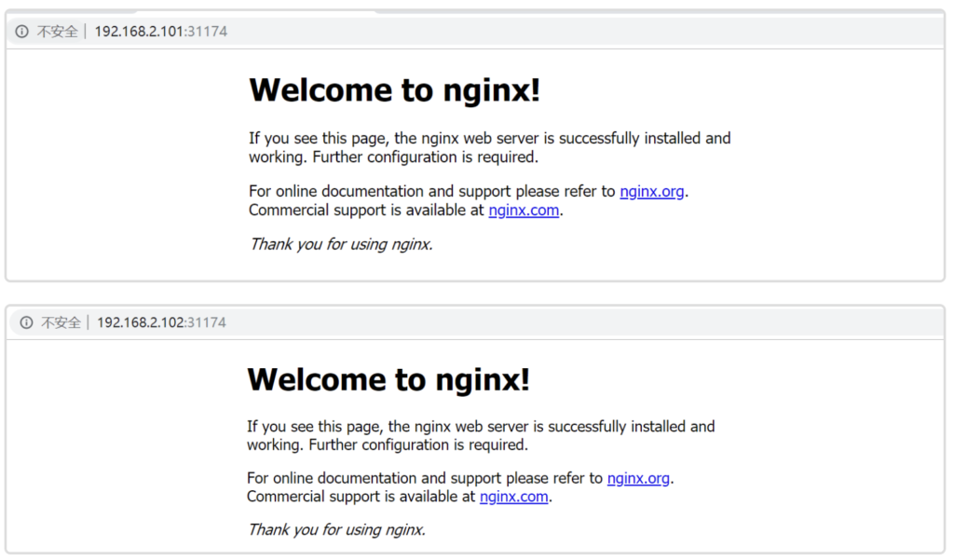Open the nginx.org link on the 192.168.2.101 page
The height and width of the screenshot is (560, 954).
651,191
